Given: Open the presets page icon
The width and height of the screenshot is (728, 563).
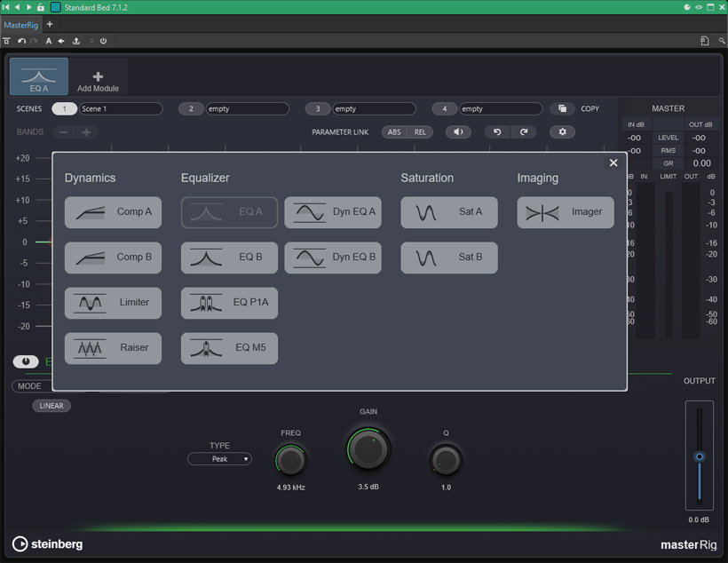Looking at the screenshot, I should [x=704, y=41].
